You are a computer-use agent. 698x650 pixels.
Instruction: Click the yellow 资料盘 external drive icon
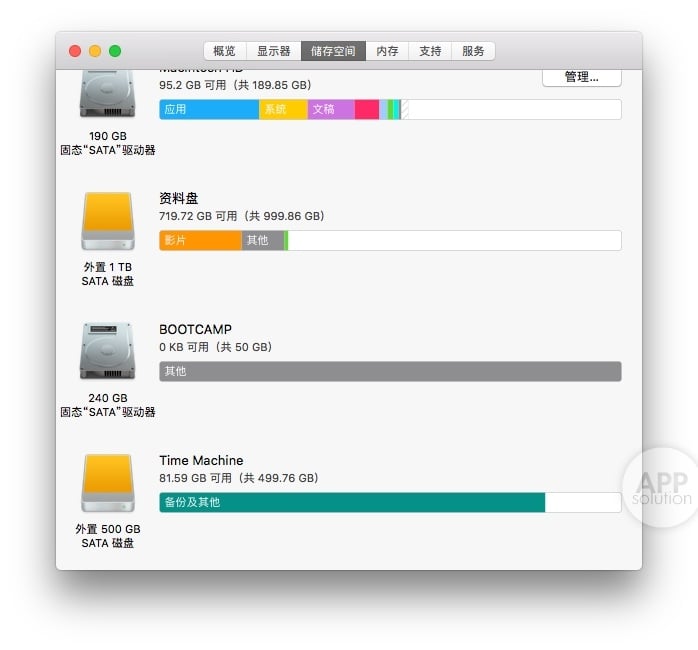point(108,221)
